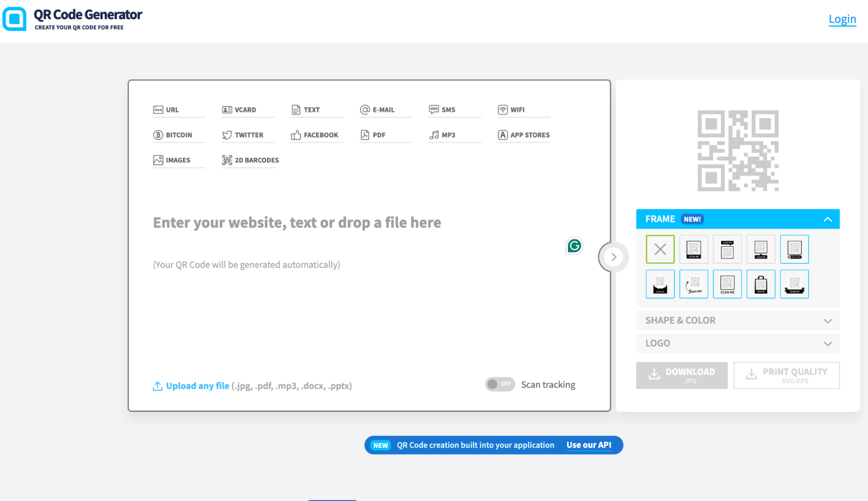Choose the envelope-style frame thumbnail
The height and width of the screenshot is (501, 868).
[x=660, y=284]
